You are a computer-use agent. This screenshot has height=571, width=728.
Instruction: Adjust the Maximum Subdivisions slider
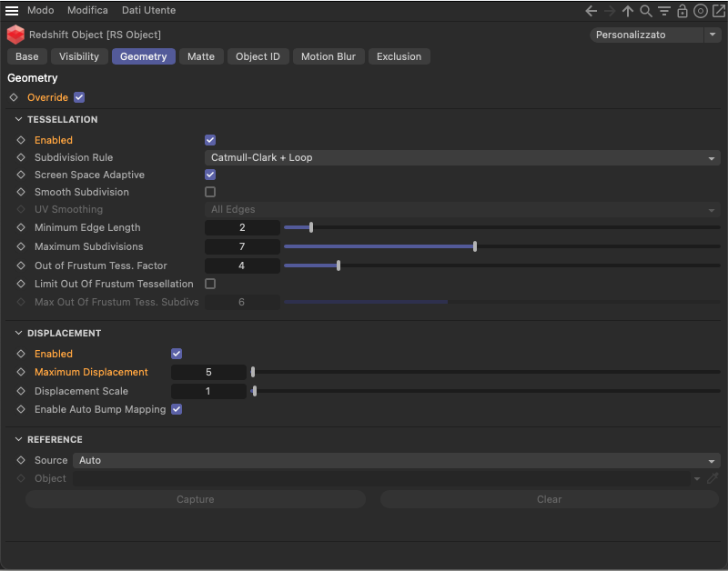(x=502, y=246)
